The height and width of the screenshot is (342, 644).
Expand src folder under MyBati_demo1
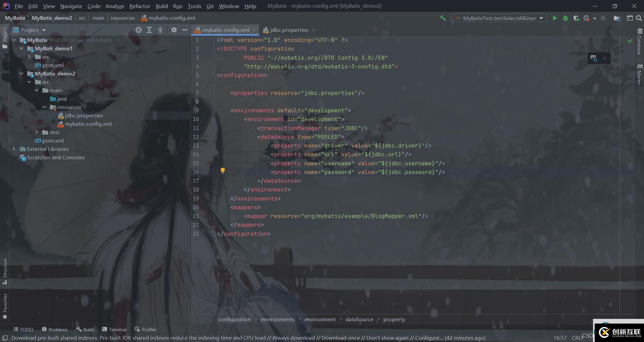click(x=29, y=57)
